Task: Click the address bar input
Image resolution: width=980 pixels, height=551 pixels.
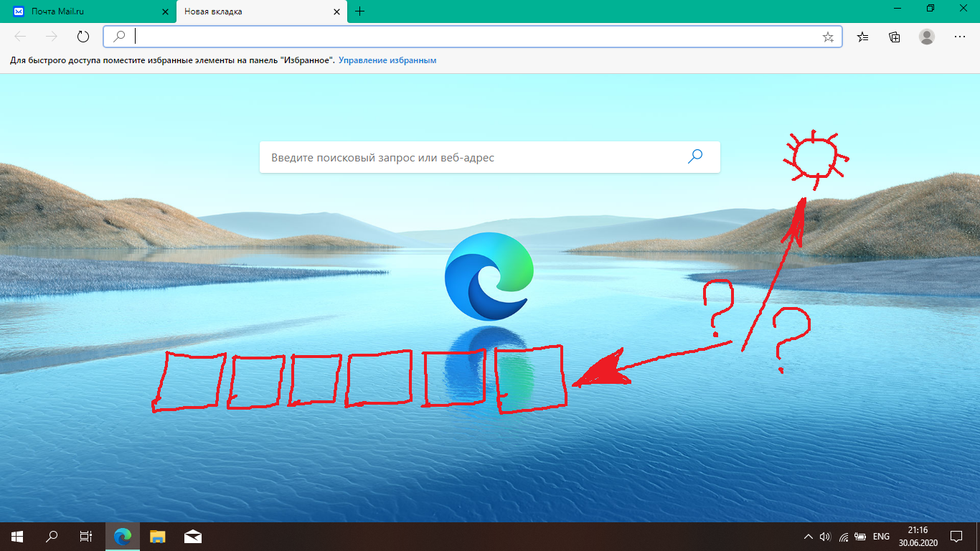Action: click(473, 37)
